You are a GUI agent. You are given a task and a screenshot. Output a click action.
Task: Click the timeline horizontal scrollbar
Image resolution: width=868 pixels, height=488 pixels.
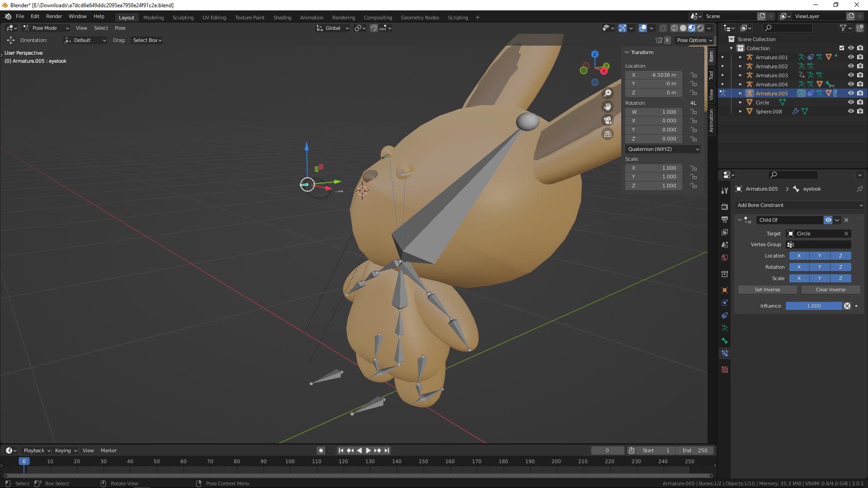[359, 475]
